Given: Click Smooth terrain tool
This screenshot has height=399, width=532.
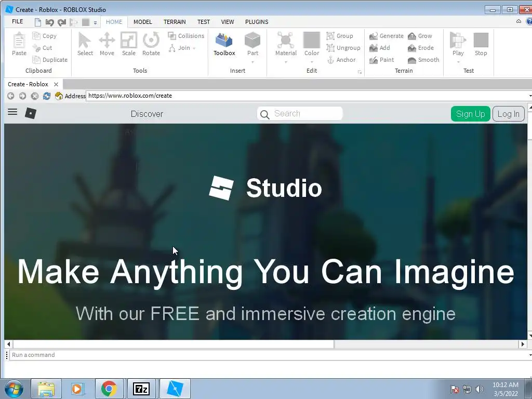Looking at the screenshot, I should pos(424,60).
